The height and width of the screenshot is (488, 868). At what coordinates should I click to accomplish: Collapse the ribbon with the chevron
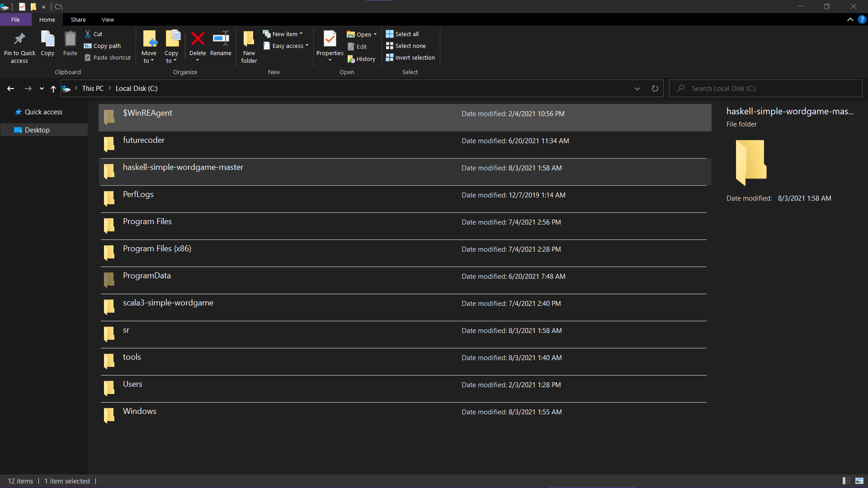click(850, 19)
